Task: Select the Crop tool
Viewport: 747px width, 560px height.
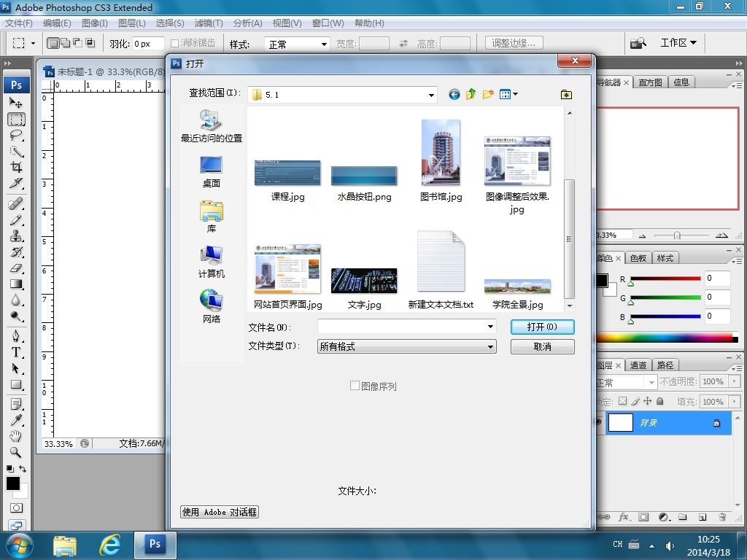Action: coord(16,167)
